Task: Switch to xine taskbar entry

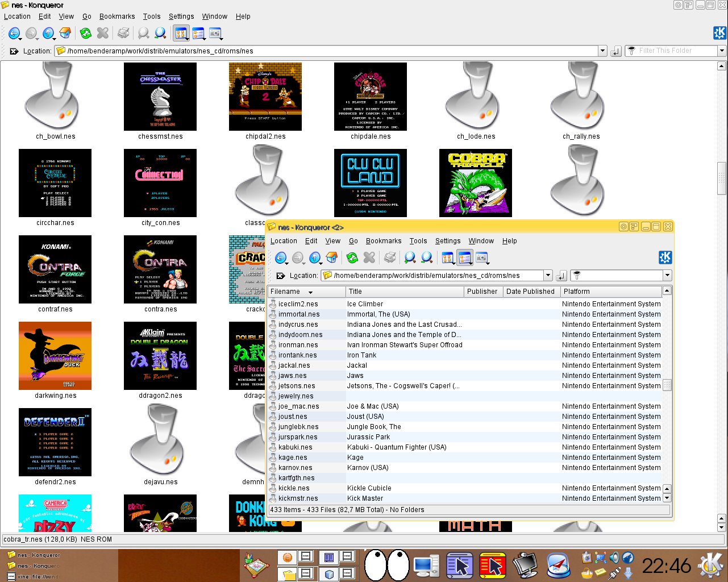Action: point(34,576)
